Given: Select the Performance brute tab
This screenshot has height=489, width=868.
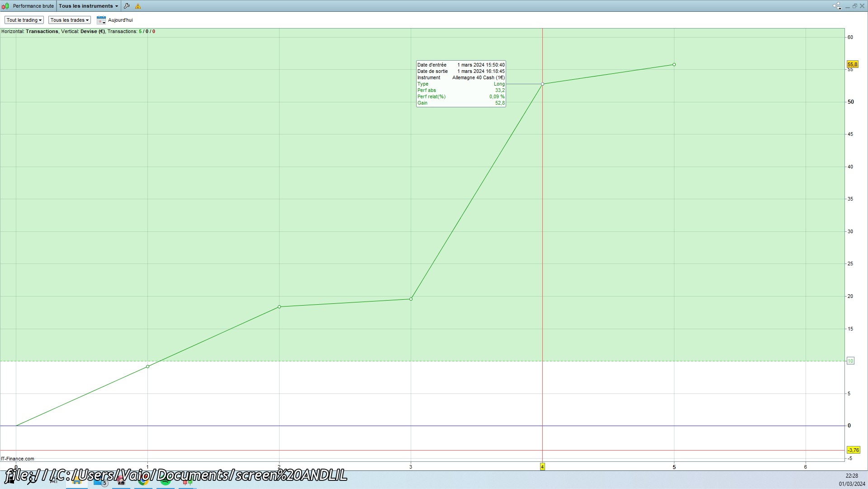Looking at the screenshot, I should pyautogui.click(x=33, y=6).
